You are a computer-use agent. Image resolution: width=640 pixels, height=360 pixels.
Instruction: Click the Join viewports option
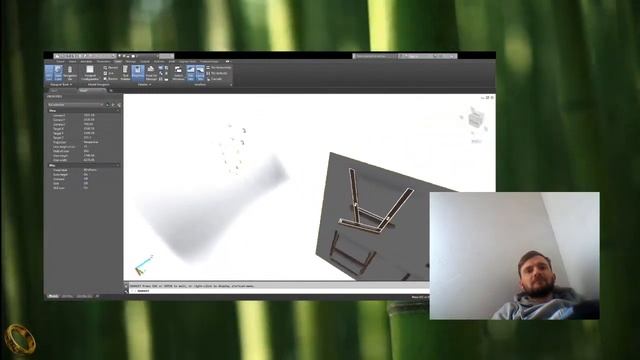tap(109, 73)
